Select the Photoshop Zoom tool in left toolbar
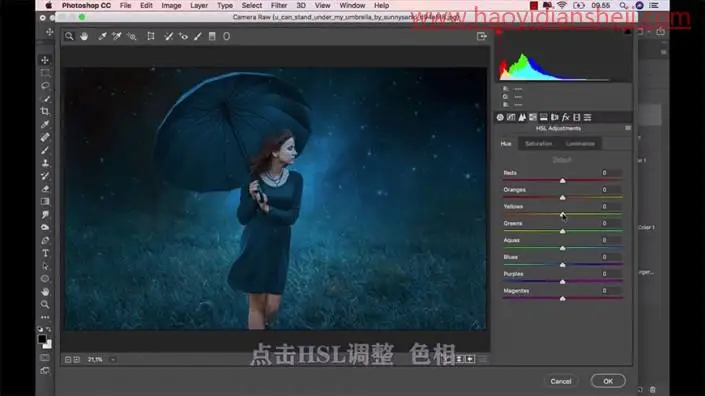705x396 pixels. pos(45,304)
